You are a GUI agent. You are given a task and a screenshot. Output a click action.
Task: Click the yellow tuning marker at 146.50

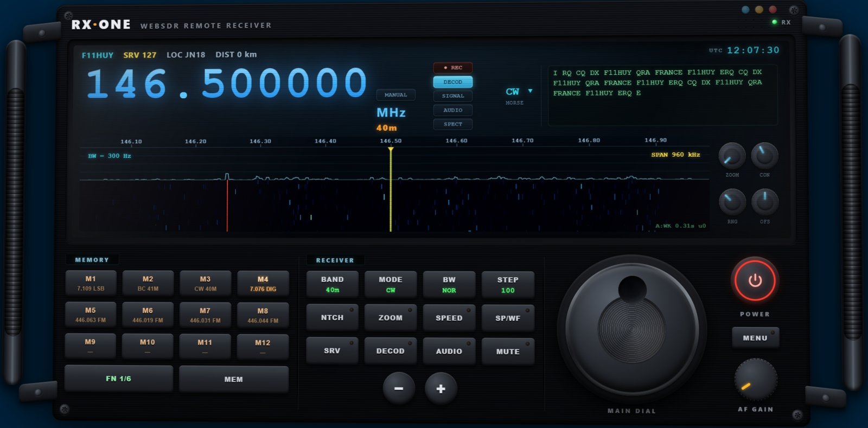coord(391,189)
